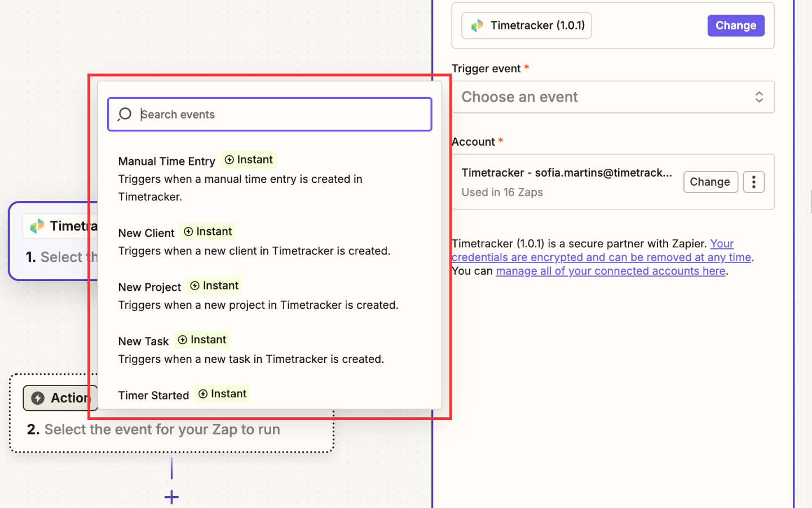Click the Timetracker icon on step 1 node

[x=36, y=226]
